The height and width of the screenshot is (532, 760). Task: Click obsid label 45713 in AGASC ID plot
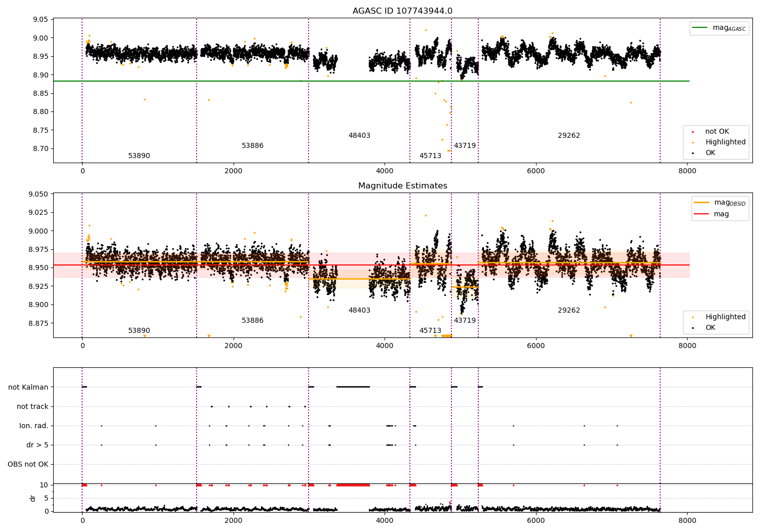coord(430,156)
